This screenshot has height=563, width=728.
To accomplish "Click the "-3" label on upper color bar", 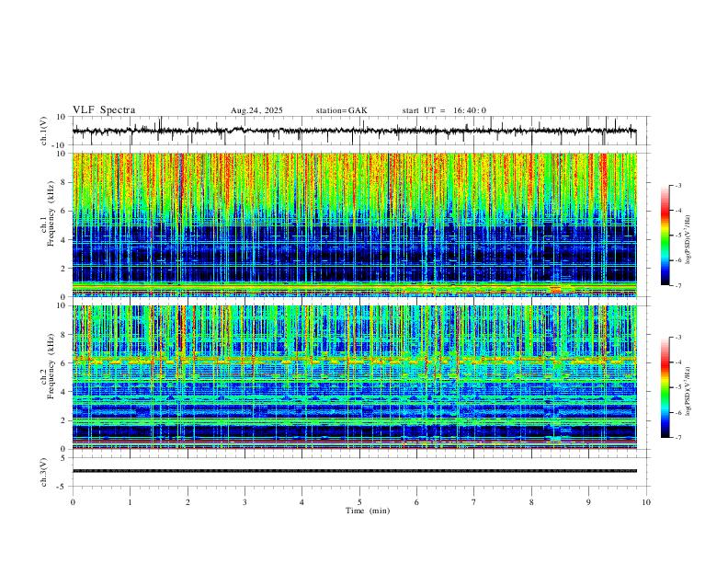I will point(678,185).
